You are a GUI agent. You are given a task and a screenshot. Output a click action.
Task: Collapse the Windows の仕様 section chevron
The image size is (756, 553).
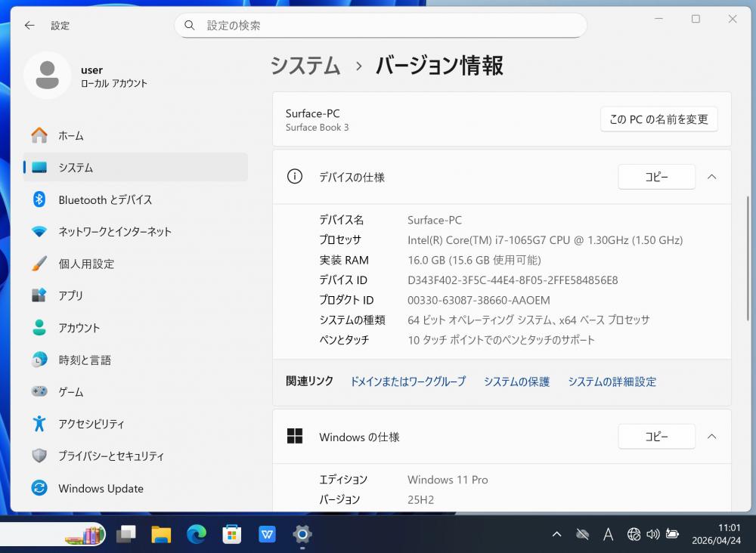pos(711,437)
